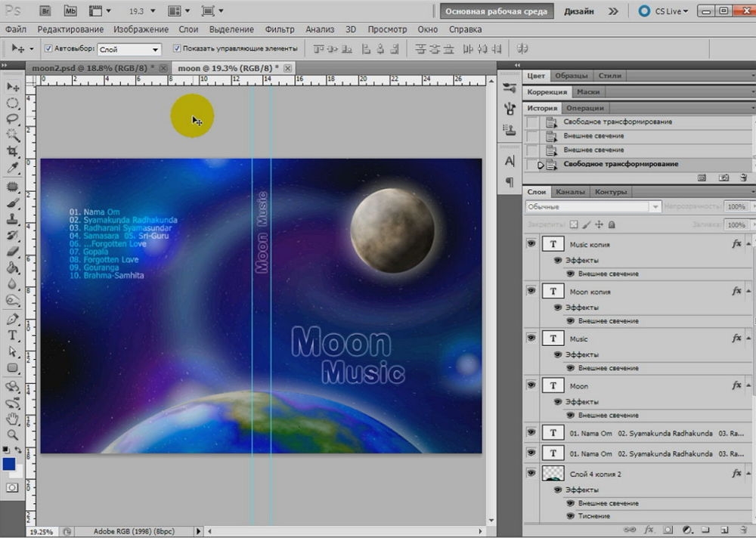Select the Lasso tool
This screenshot has width=756, height=538.
(13, 119)
